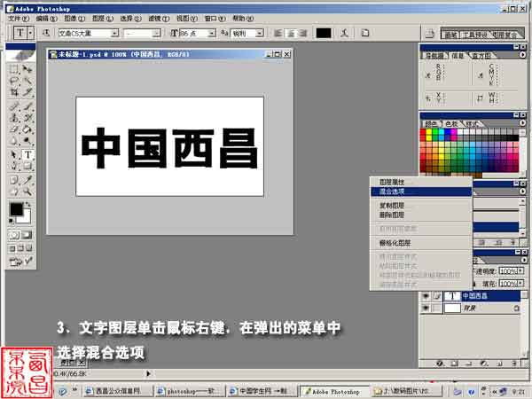Center-align the text

pyautogui.click(x=291, y=34)
